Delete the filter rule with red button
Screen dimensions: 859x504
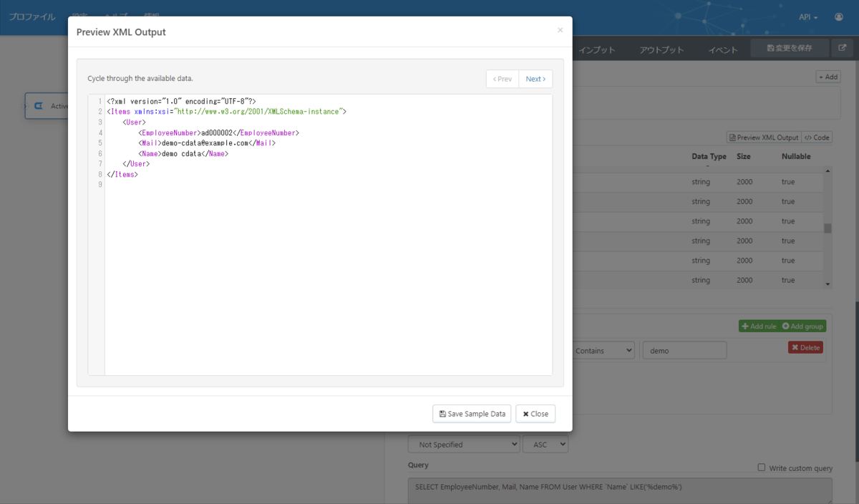click(x=805, y=347)
